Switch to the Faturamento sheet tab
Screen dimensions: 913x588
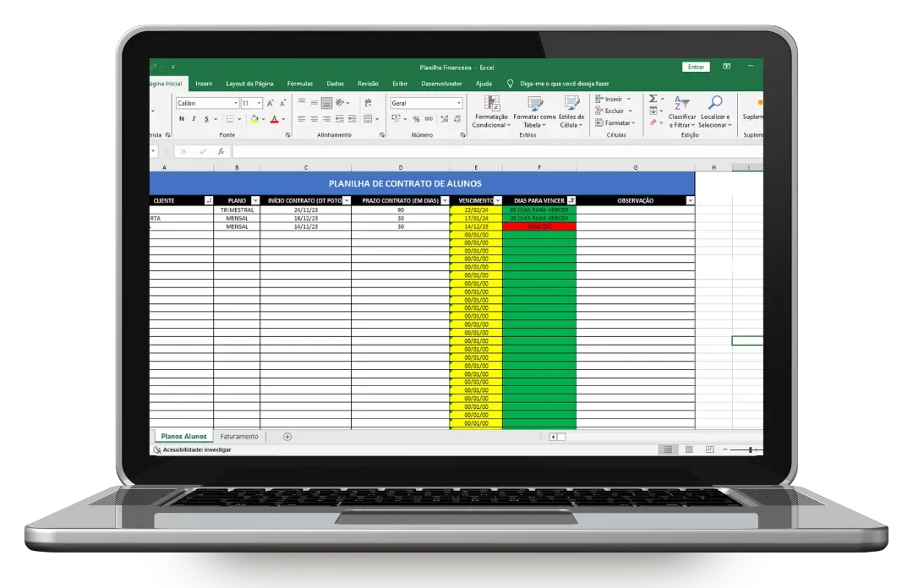239,437
